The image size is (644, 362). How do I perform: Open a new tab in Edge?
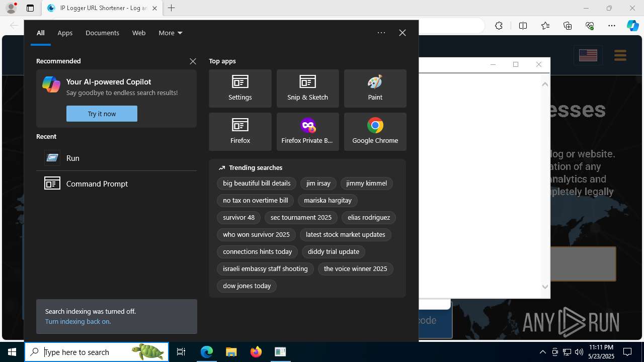tap(172, 8)
